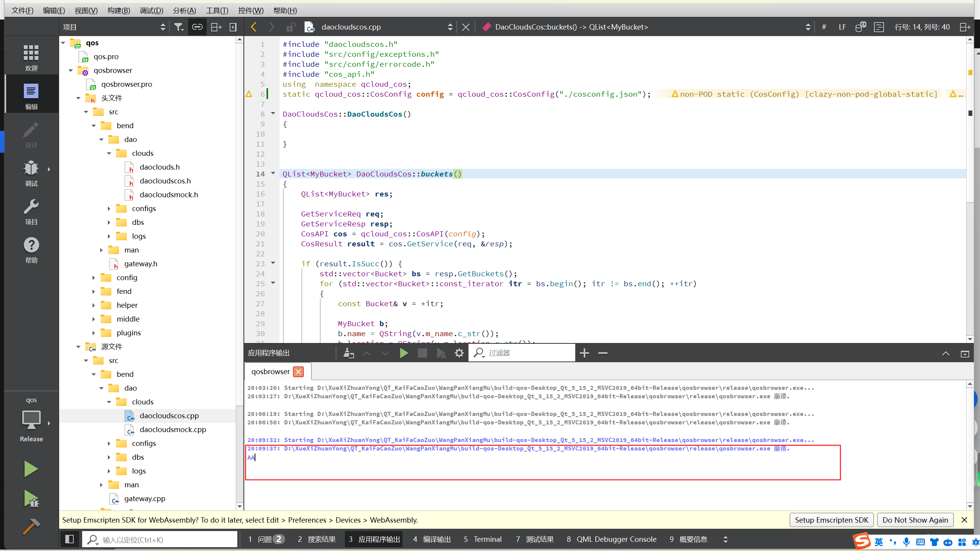
Task: Rerun application with output pane play icon
Action: click(404, 353)
